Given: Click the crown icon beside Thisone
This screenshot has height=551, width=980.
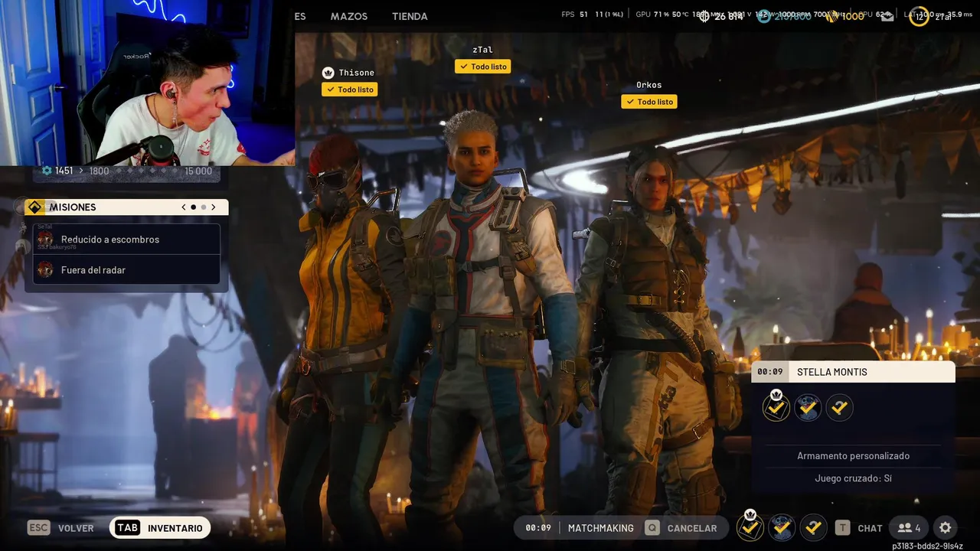Looking at the screenshot, I should 328,73.
